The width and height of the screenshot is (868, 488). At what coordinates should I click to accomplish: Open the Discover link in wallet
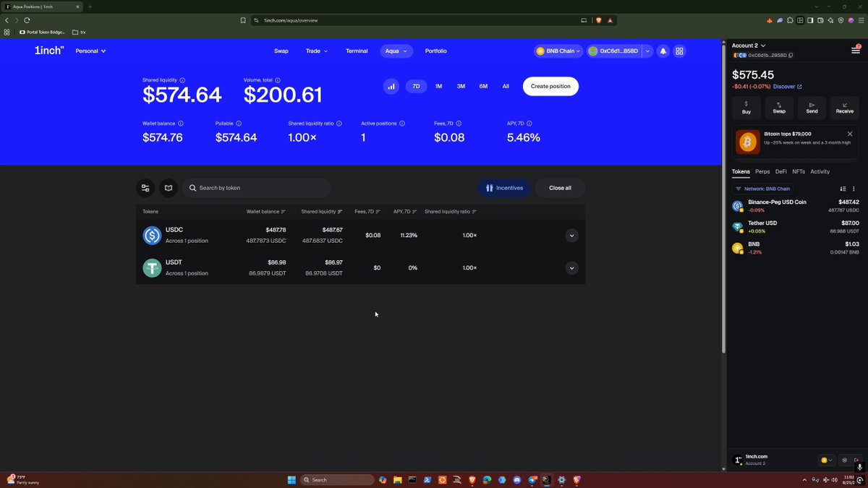788,87
